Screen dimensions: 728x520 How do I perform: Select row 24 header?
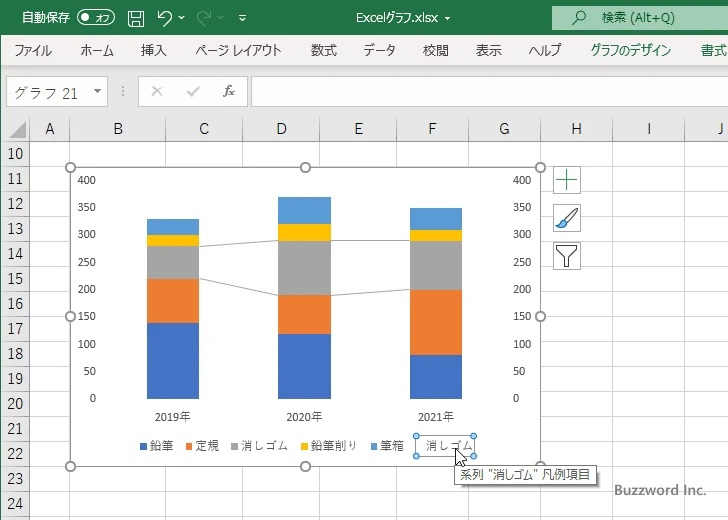(15, 503)
